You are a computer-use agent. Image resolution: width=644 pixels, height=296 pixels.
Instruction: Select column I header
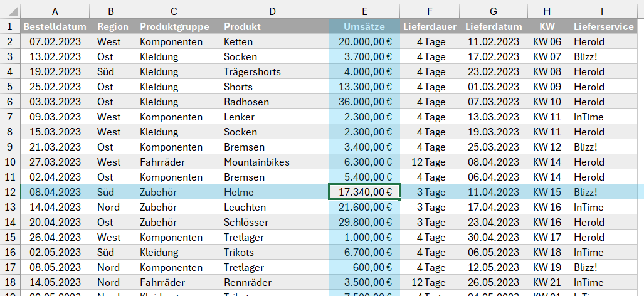[x=602, y=11]
